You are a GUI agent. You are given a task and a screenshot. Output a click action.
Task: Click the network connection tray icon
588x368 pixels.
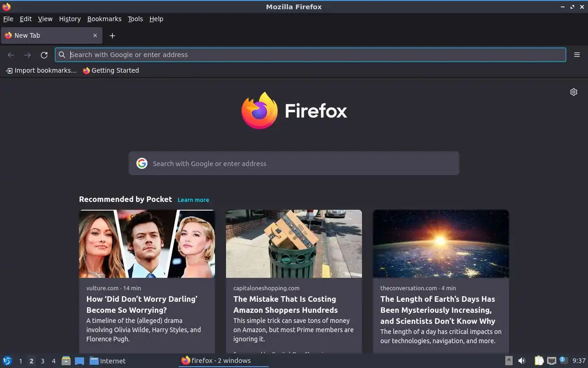[552, 361]
